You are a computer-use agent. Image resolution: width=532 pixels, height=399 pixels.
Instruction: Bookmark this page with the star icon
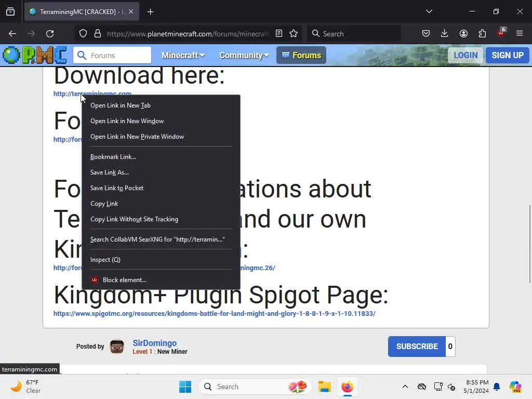(x=294, y=34)
